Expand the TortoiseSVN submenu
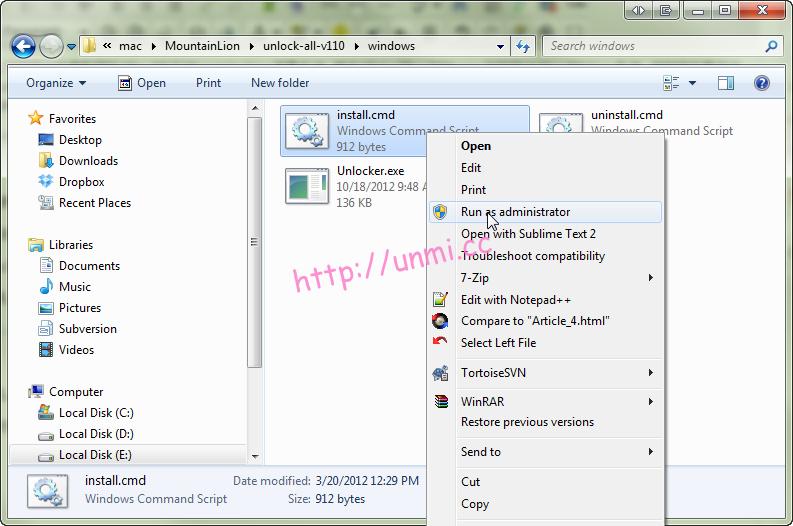This screenshot has height=526, width=793. coord(545,373)
